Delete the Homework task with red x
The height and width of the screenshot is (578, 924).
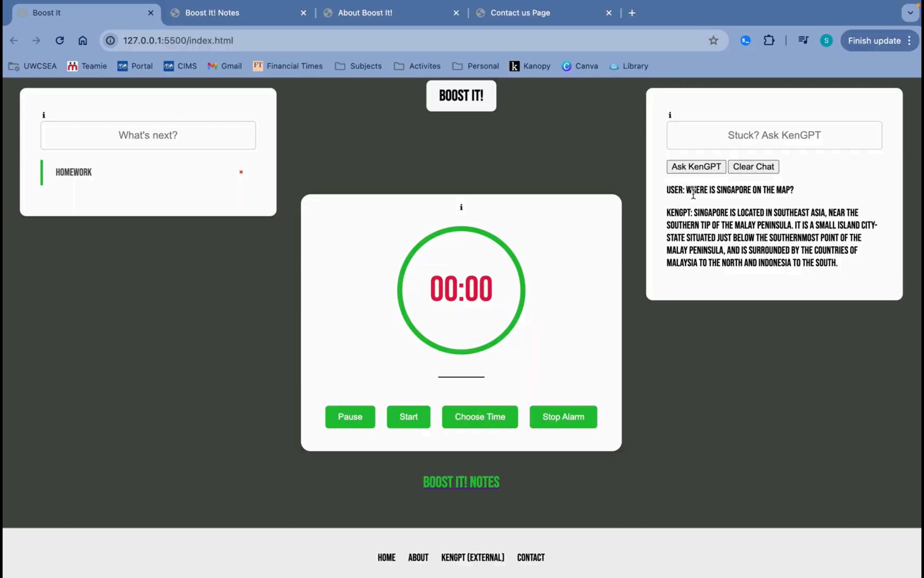pyautogui.click(x=241, y=172)
